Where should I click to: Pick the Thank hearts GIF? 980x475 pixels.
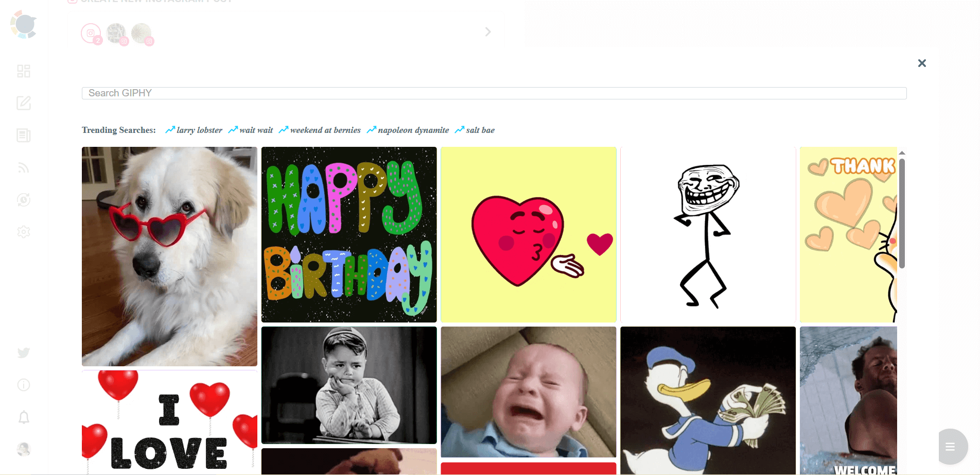coord(848,234)
